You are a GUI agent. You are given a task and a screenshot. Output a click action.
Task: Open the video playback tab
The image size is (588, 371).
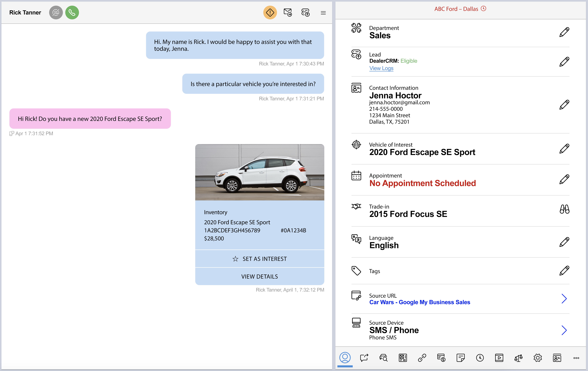499,358
